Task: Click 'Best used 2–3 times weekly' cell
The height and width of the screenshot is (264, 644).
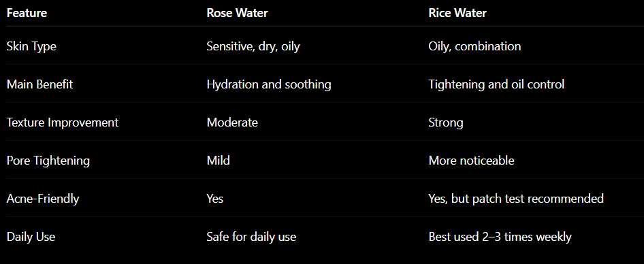Action: coord(500,237)
